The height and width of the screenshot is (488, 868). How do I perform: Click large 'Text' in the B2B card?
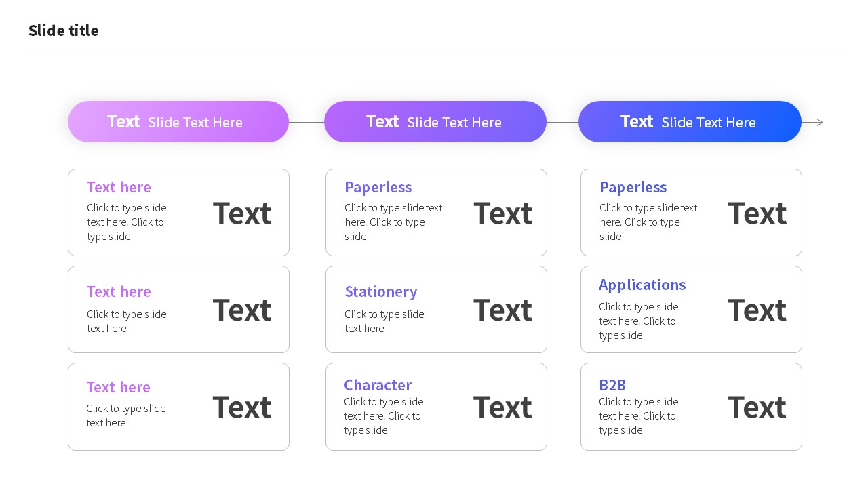(757, 407)
